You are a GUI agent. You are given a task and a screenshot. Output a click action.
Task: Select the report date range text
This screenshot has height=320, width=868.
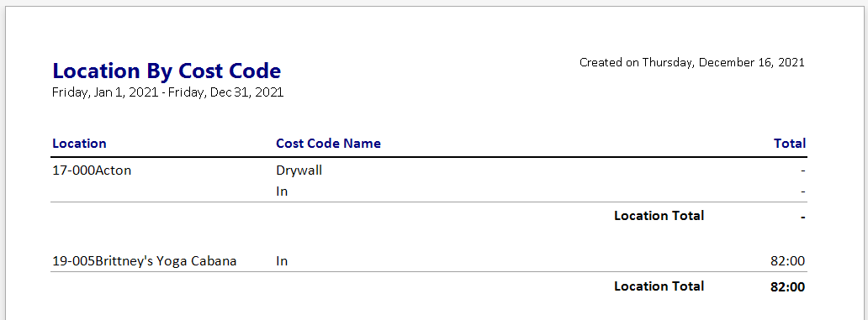click(x=167, y=92)
